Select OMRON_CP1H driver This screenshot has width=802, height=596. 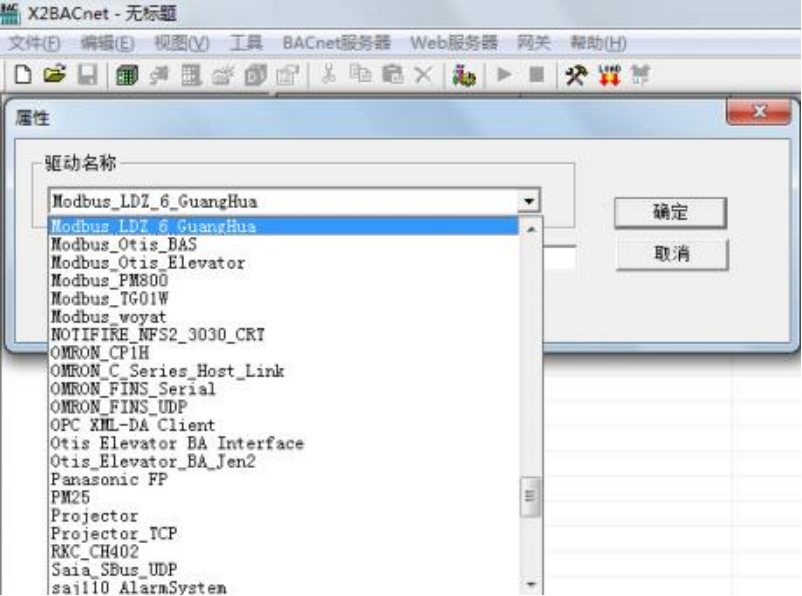pyautogui.click(x=283, y=352)
